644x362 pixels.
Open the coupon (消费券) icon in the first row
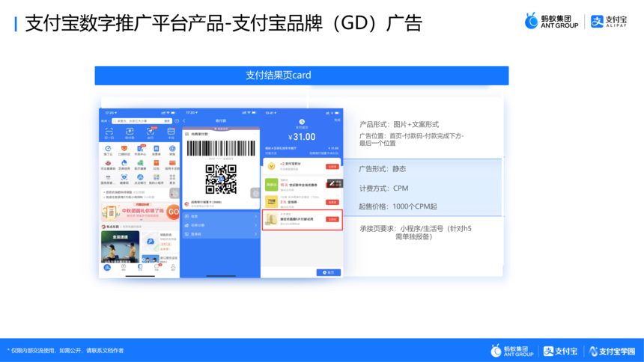point(156,148)
